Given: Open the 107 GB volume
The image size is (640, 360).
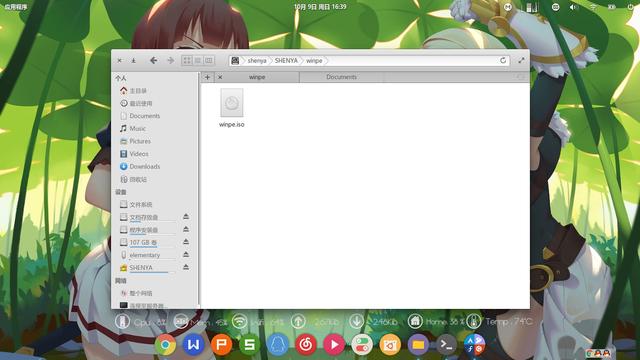Looking at the screenshot, I should click(x=143, y=242).
